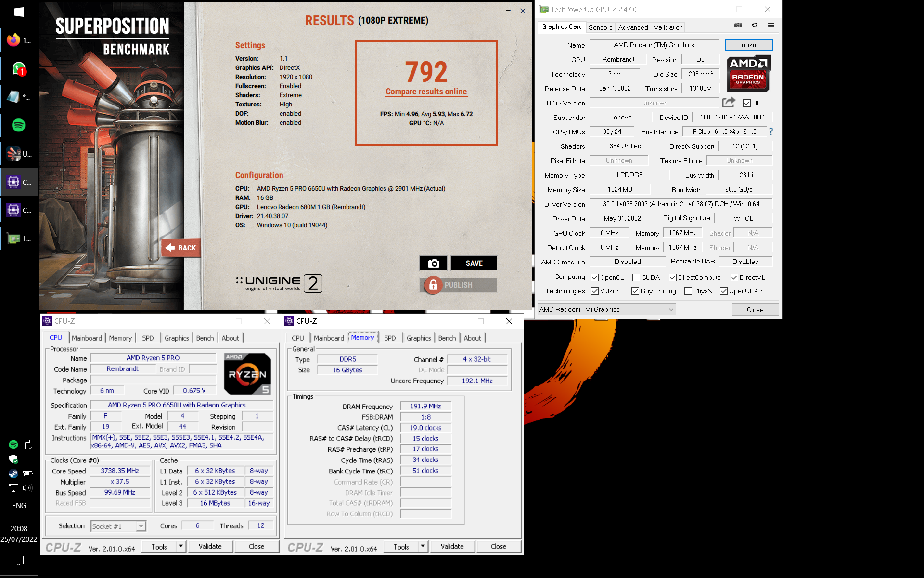Screen dimensions: 924x578
Task: Click the ENG input language indicator
Action: point(19,506)
